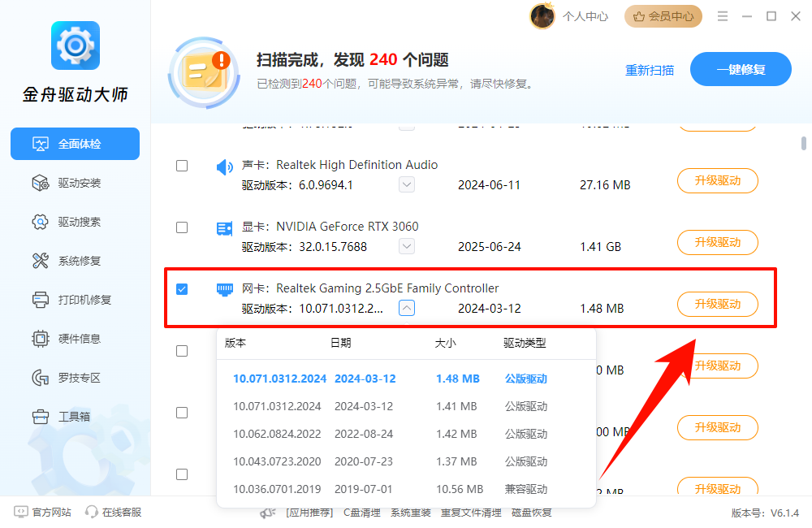Viewport: 812px width, 528px height.
Task: Open the hamburger menu at top right
Action: coord(722,15)
